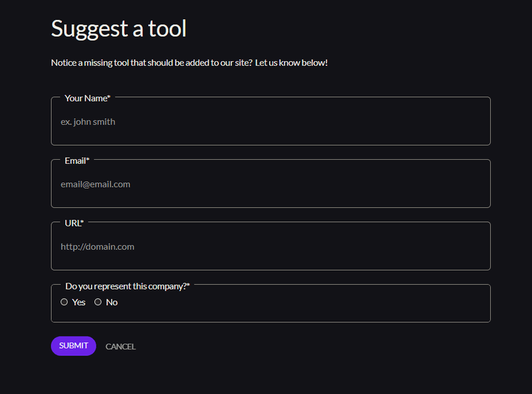This screenshot has height=394, width=532.
Task: Select the Yes radio button
Action: [64, 302]
